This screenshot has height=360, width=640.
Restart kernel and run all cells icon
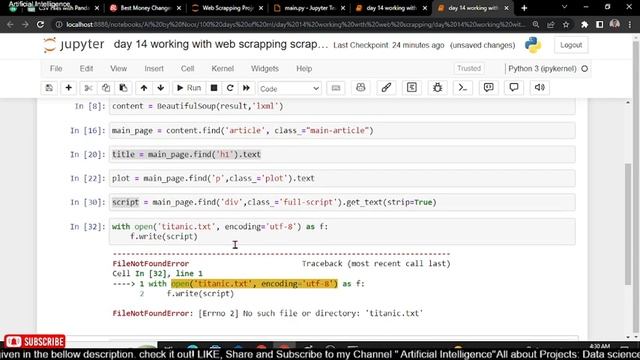(246, 88)
